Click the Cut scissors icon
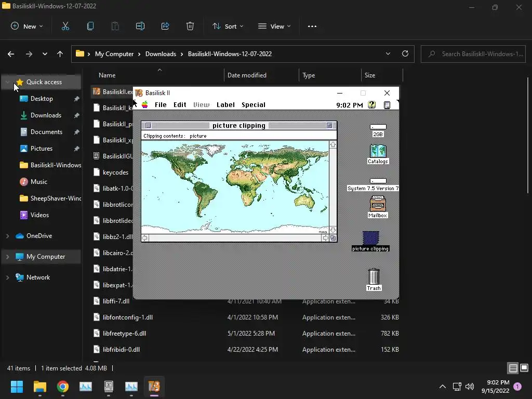 [x=65, y=26]
